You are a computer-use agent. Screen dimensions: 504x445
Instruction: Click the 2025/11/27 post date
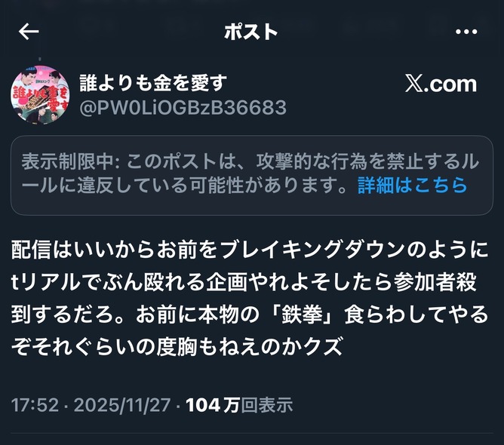click(x=122, y=405)
